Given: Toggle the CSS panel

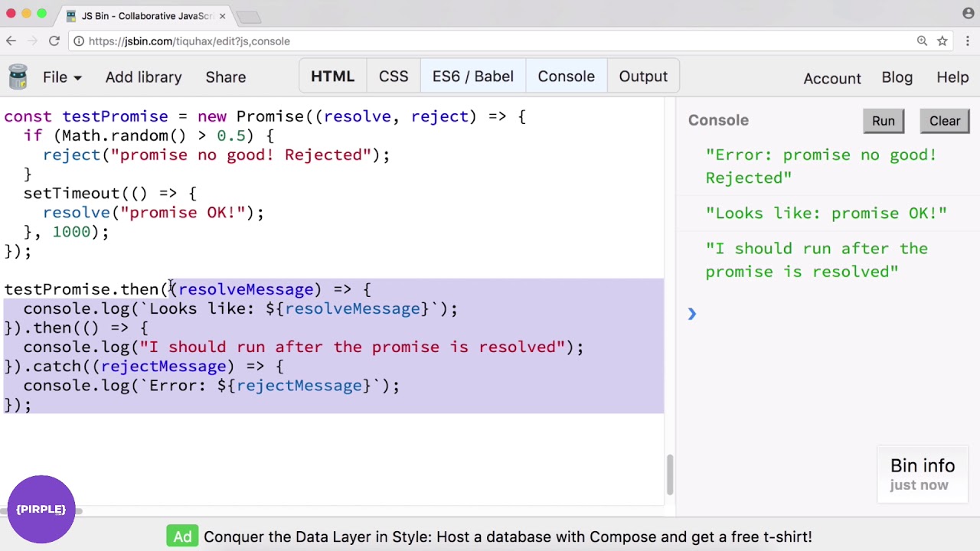Looking at the screenshot, I should pyautogui.click(x=394, y=77).
